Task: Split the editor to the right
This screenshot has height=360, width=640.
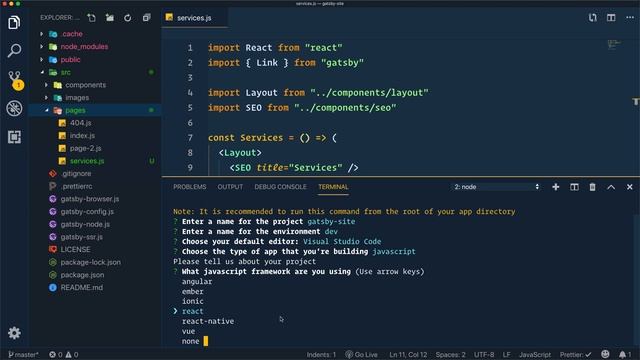Action: tap(611, 18)
